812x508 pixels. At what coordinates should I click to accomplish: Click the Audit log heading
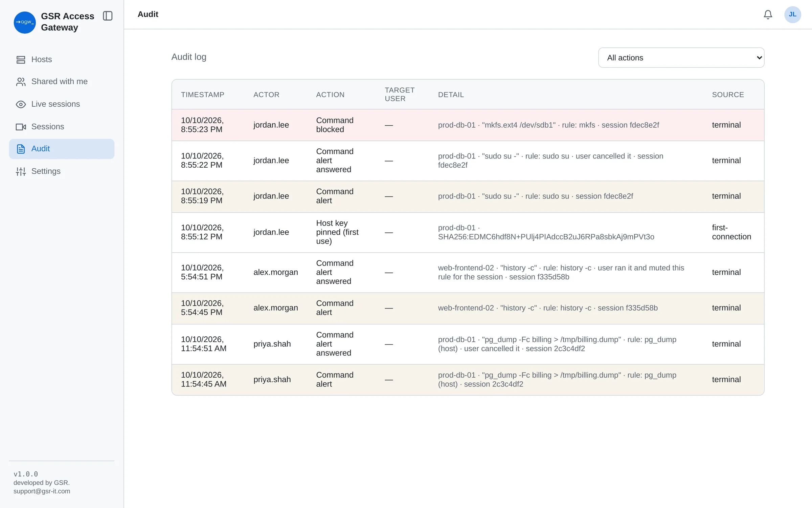click(x=189, y=57)
